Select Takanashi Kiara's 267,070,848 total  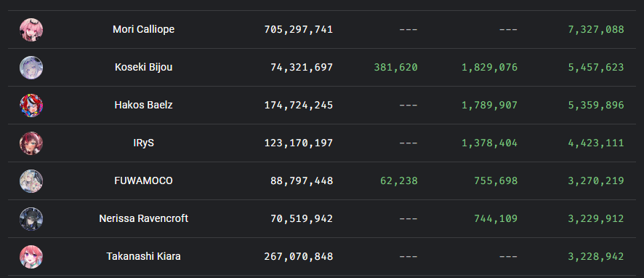tap(299, 257)
